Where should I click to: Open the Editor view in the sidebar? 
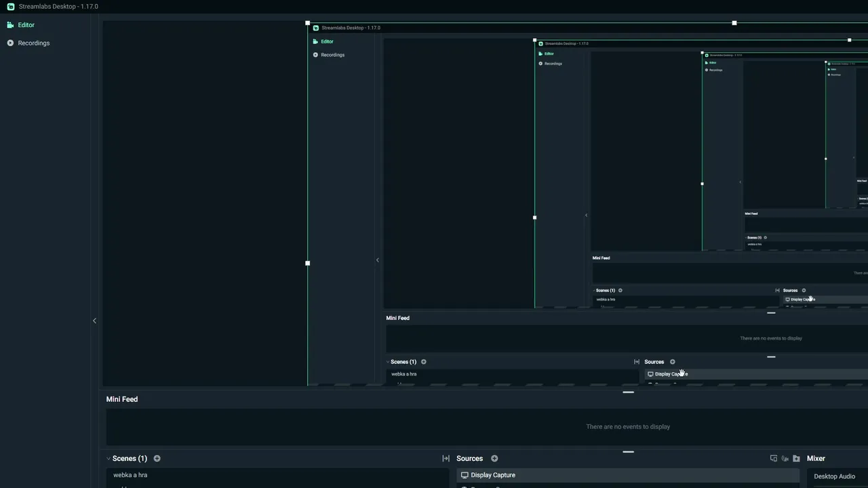click(26, 25)
